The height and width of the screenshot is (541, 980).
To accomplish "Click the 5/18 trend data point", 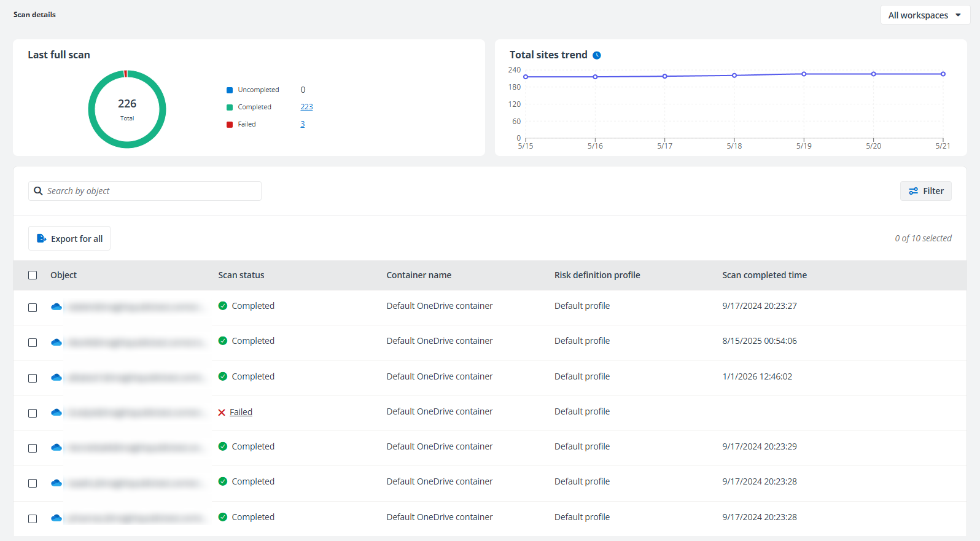I will (734, 76).
